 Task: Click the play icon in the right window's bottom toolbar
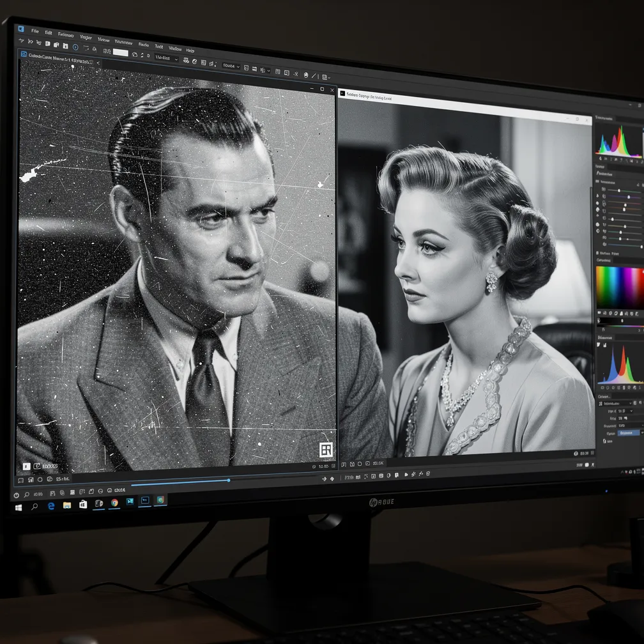point(406,474)
